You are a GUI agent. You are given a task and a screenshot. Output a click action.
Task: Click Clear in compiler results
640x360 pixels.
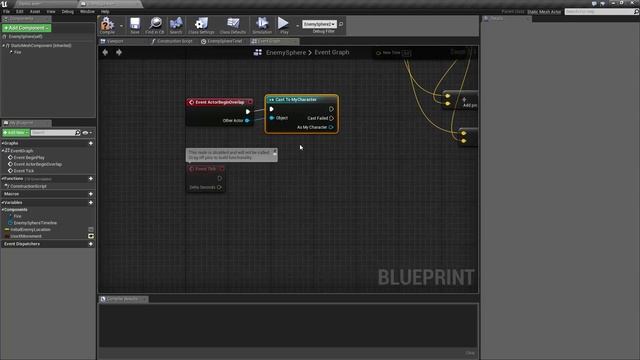470,353
